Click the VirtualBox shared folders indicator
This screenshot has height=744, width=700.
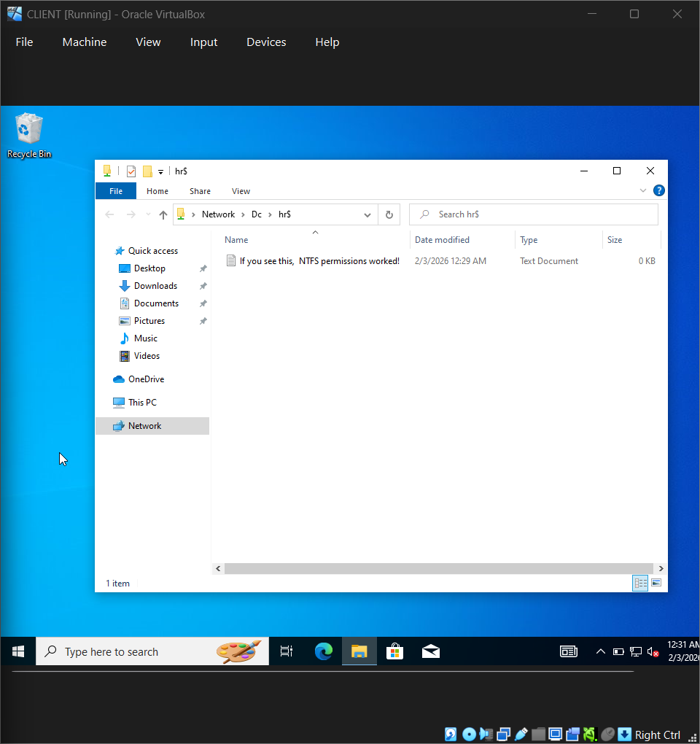coord(538,734)
